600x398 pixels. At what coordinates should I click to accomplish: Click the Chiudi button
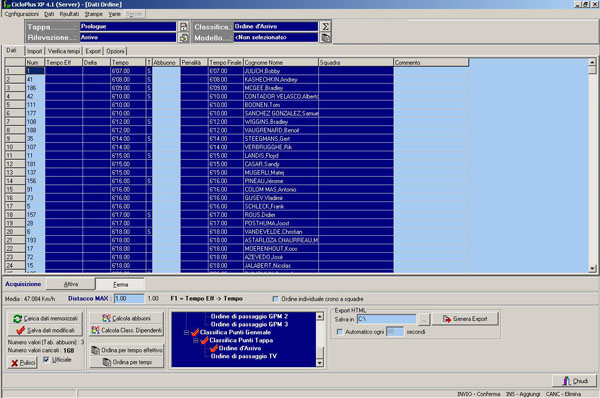coord(574,381)
